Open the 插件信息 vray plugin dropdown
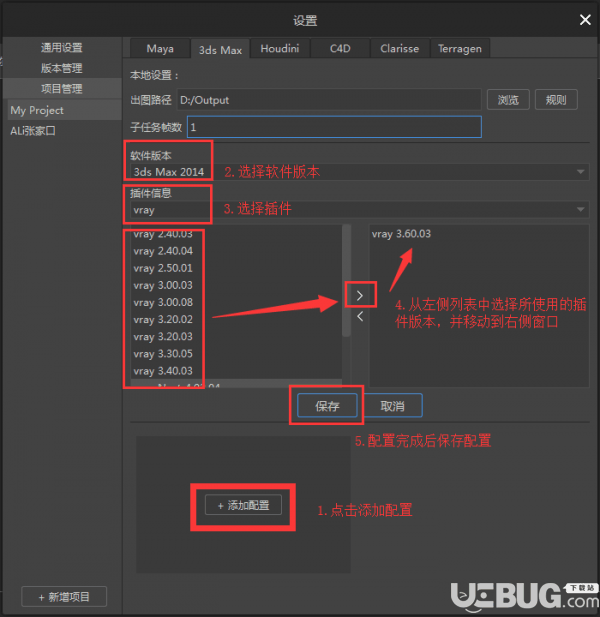This screenshot has width=600, height=617. 360,210
